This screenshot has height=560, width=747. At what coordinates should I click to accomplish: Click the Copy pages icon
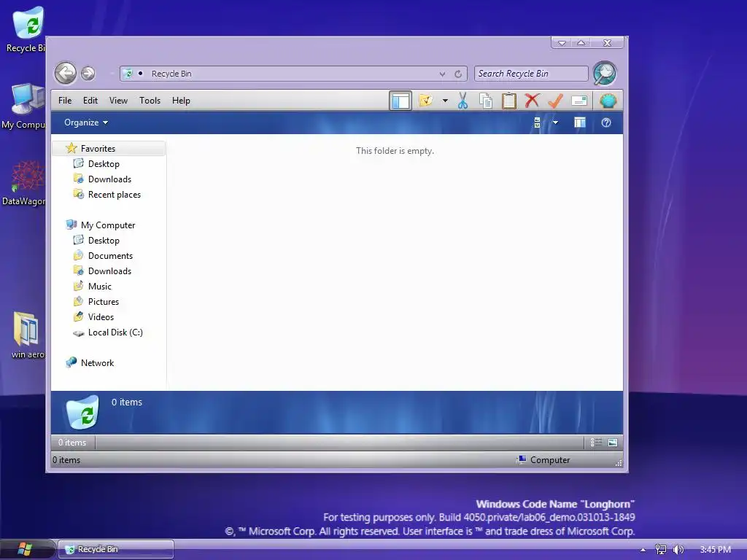click(485, 101)
